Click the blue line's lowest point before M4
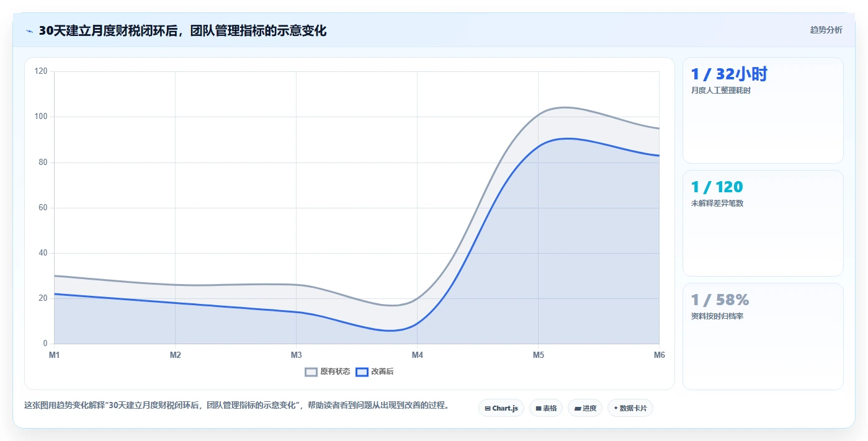The height and width of the screenshot is (441, 868). [390, 331]
